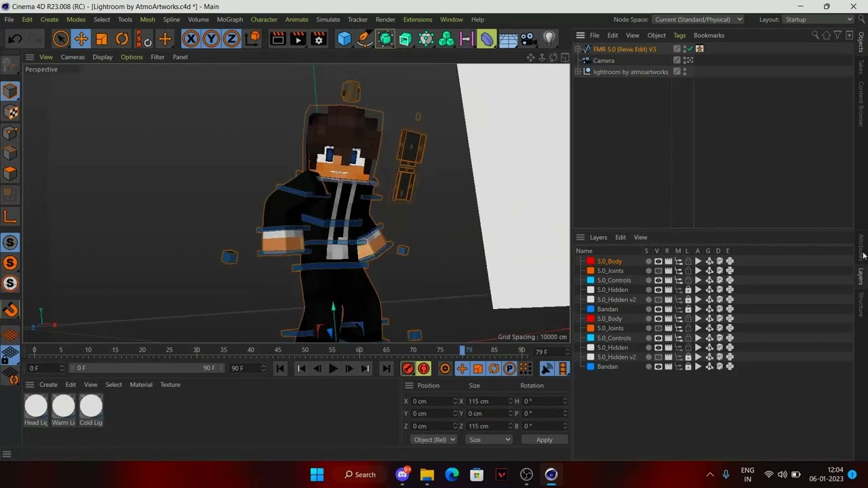
Task: Enable Texture mode in left toolbar
Action: (x=10, y=112)
